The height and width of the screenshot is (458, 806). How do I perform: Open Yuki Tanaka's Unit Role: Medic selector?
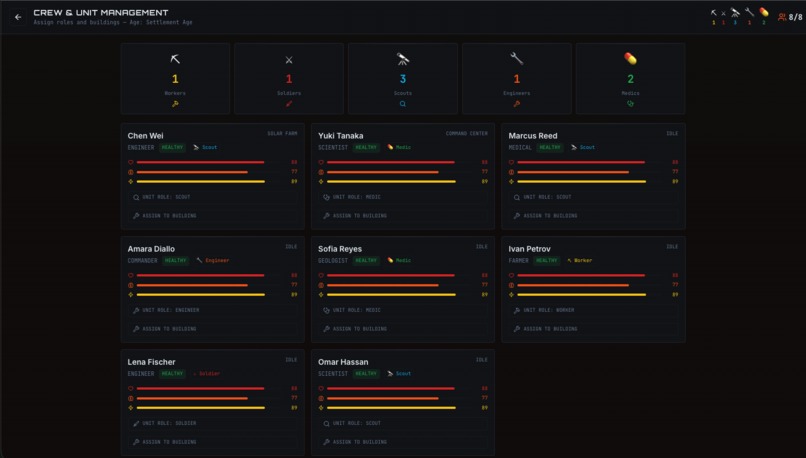[402, 197]
